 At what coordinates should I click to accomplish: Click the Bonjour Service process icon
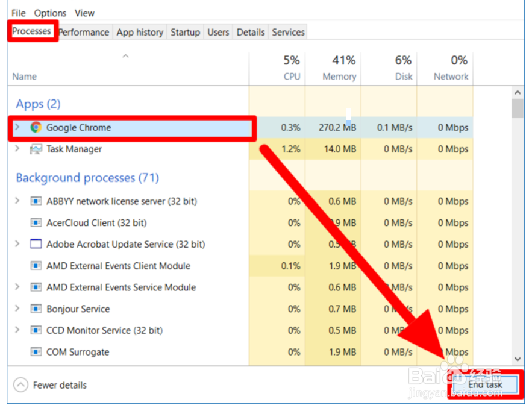[36, 309]
